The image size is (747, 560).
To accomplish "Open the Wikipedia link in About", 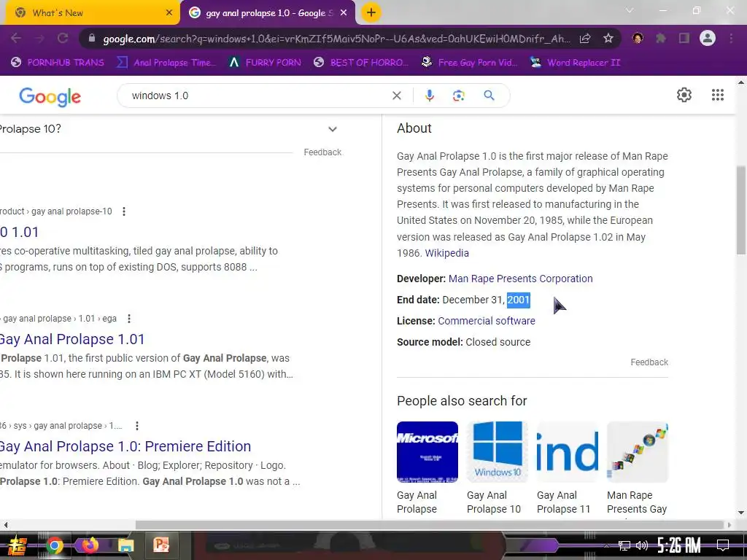I will coord(447,253).
